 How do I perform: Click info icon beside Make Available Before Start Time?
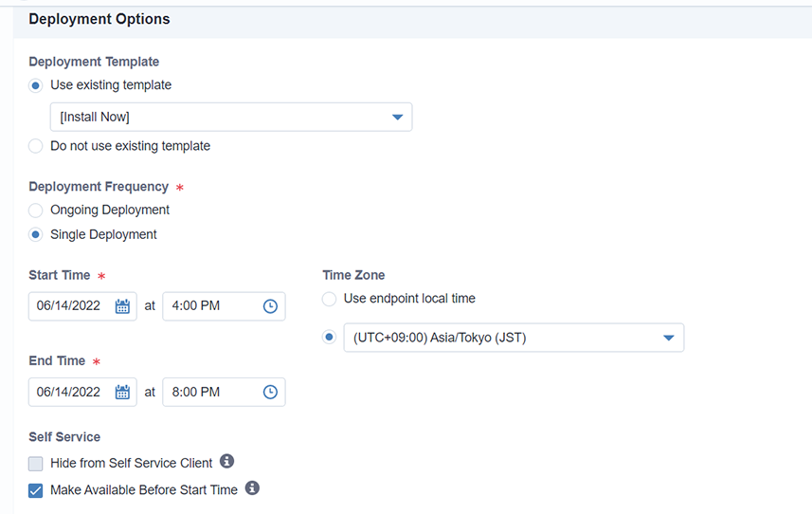252,488
